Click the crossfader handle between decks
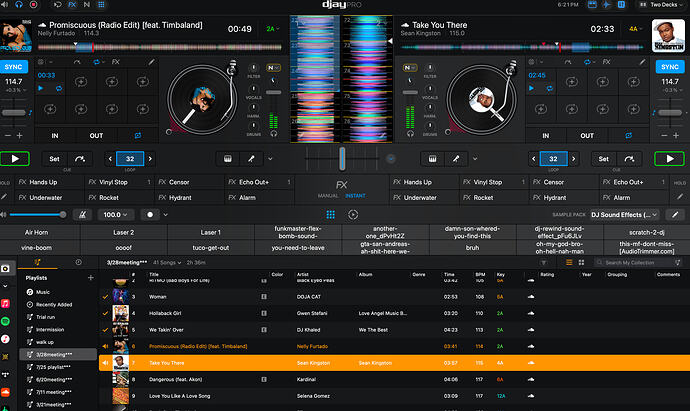 [342, 159]
